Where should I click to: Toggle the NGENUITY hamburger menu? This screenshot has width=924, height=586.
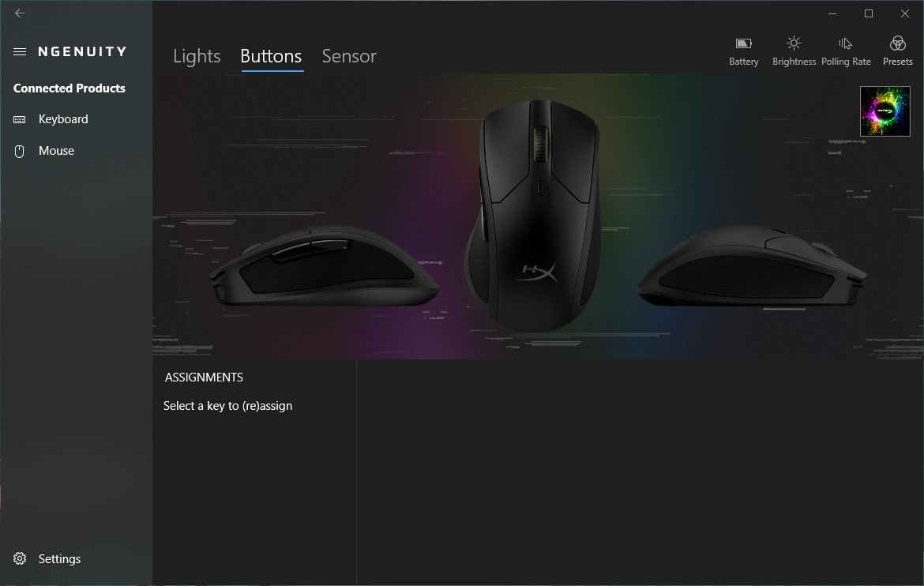(20, 52)
